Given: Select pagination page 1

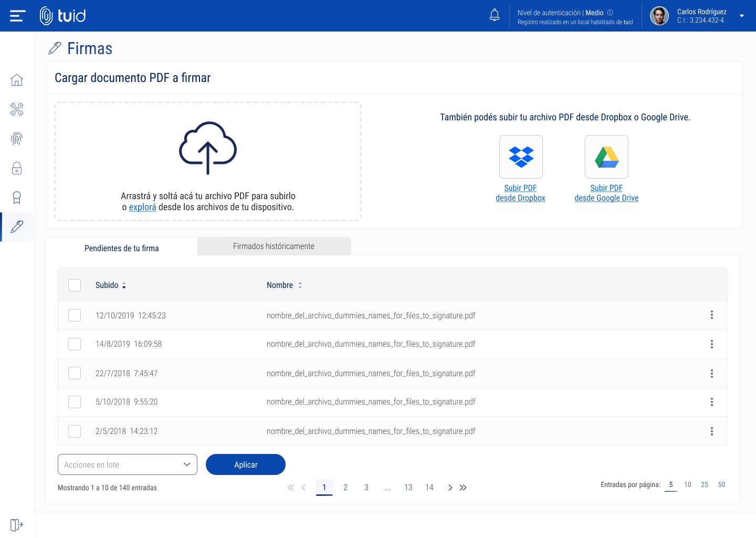Looking at the screenshot, I should coord(324,488).
